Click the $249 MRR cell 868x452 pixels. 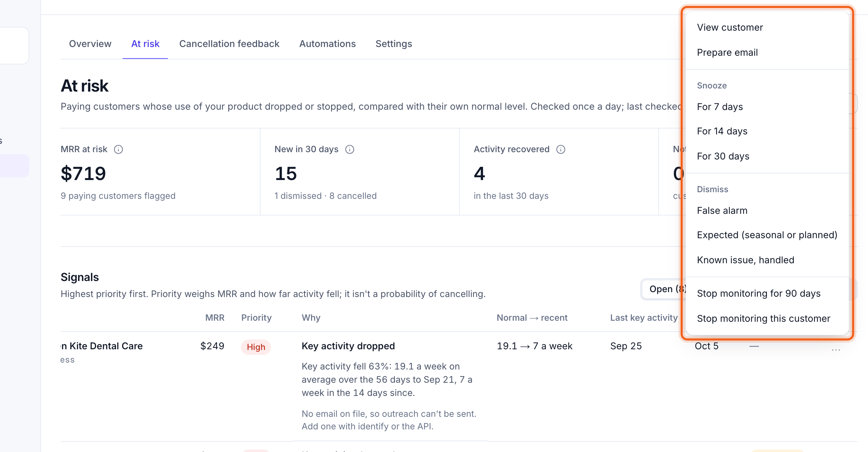[212, 346]
